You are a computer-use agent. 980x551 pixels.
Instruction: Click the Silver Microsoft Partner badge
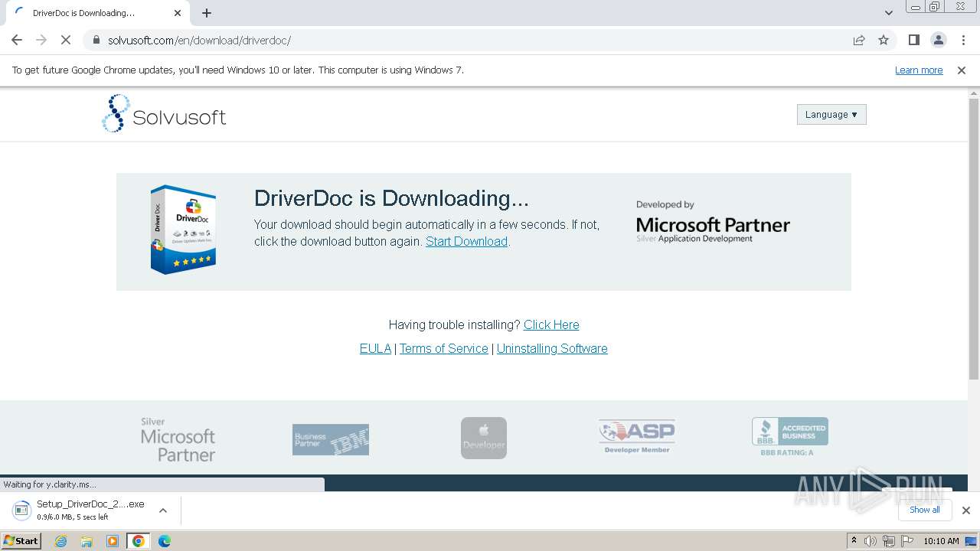pyautogui.click(x=178, y=439)
